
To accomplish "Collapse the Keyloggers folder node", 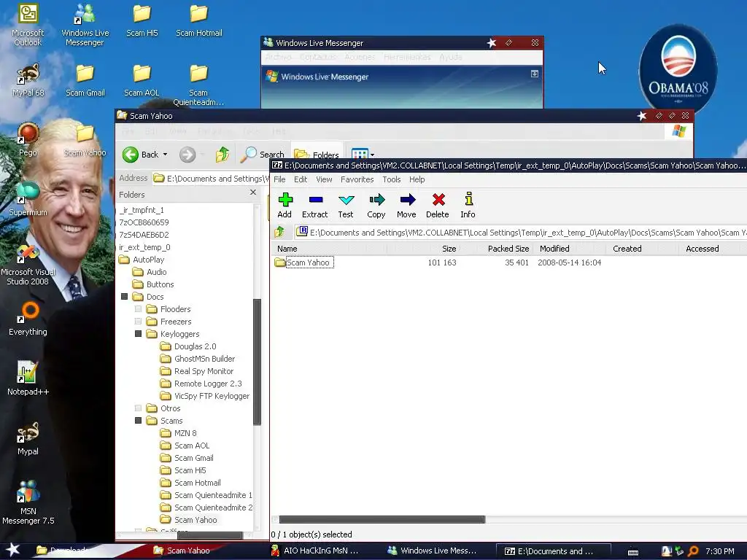I will (138, 333).
